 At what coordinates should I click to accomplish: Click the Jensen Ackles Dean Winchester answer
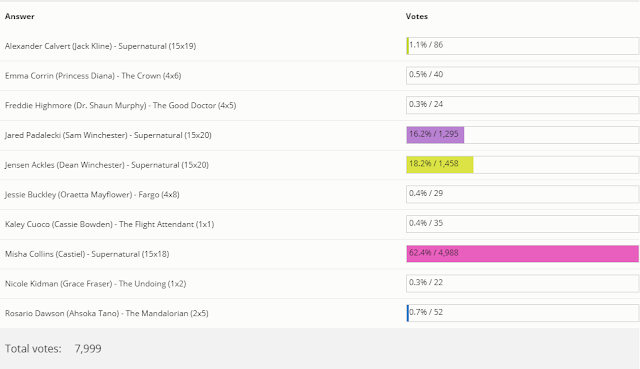click(107, 165)
